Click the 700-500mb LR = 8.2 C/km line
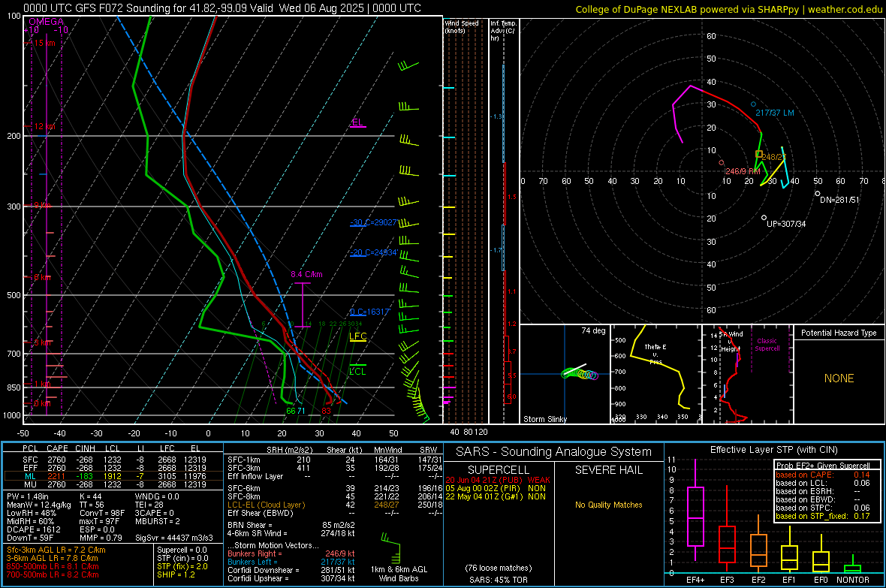The image size is (886, 588). (x=53, y=574)
